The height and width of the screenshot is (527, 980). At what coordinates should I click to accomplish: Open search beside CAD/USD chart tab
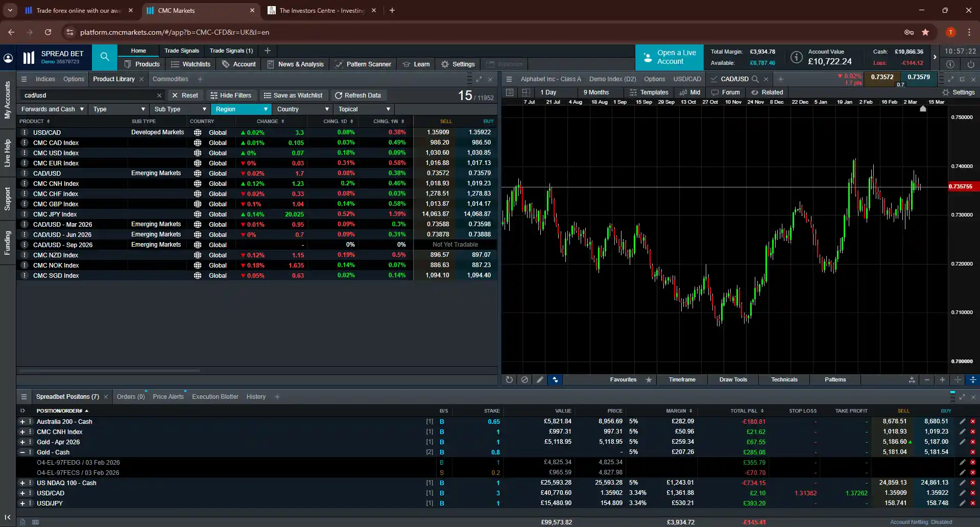pos(755,79)
